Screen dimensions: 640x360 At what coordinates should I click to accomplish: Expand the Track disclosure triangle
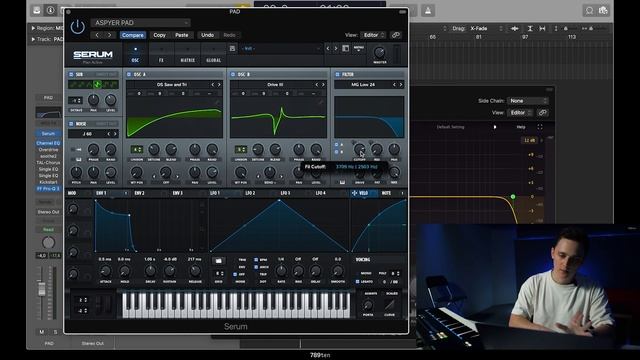pos(33,40)
